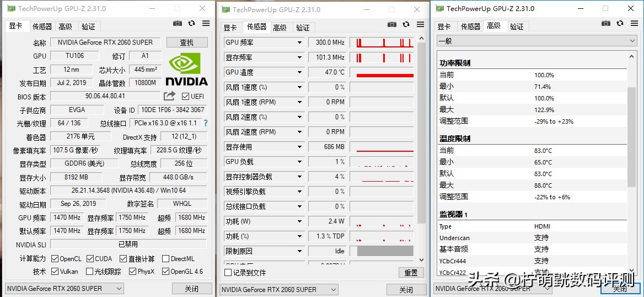Switch to 传感器 tab in graphics card window
The height and width of the screenshot is (297, 644).
42,26
